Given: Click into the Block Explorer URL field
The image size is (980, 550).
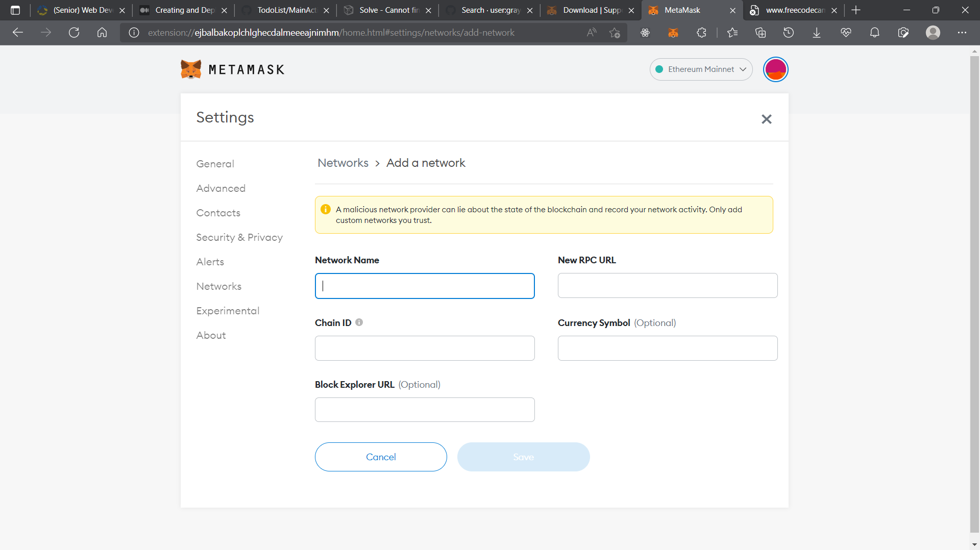Looking at the screenshot, I should click(425, 410).
